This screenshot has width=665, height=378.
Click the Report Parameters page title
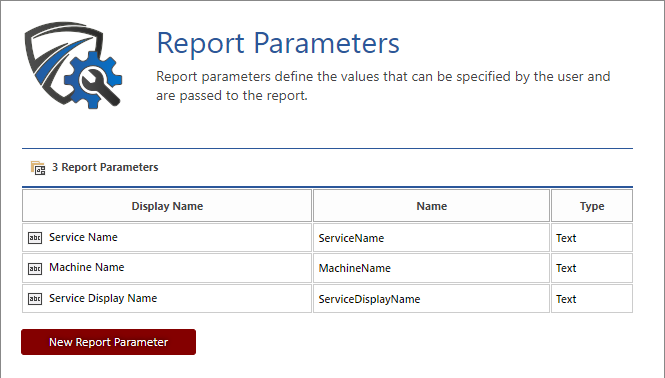278,43
